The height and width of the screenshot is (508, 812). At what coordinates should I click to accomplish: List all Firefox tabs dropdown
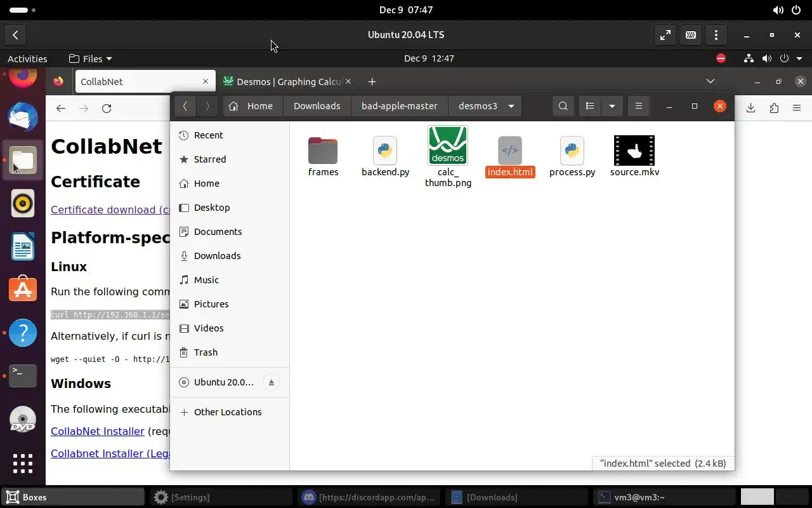pyautogui.click(x=710, y=81)
